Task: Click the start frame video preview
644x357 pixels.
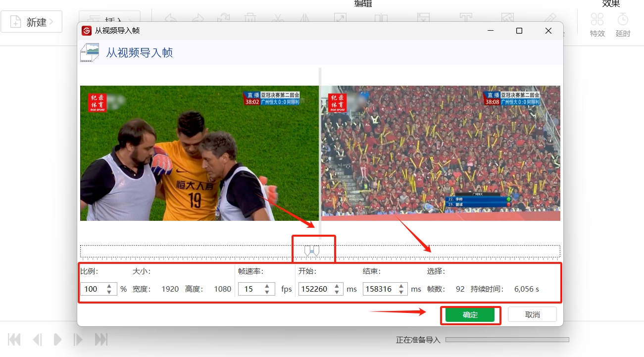Action: 199,153
